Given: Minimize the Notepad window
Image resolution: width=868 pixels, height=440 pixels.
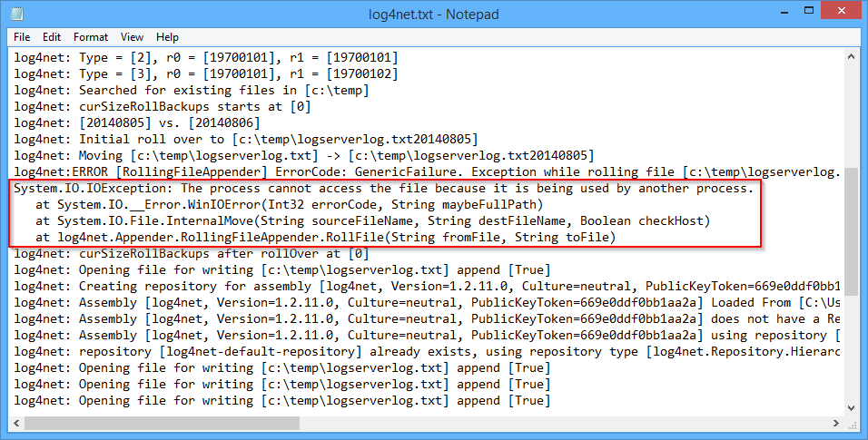Looking at the screenshot, I should (784, 11).
